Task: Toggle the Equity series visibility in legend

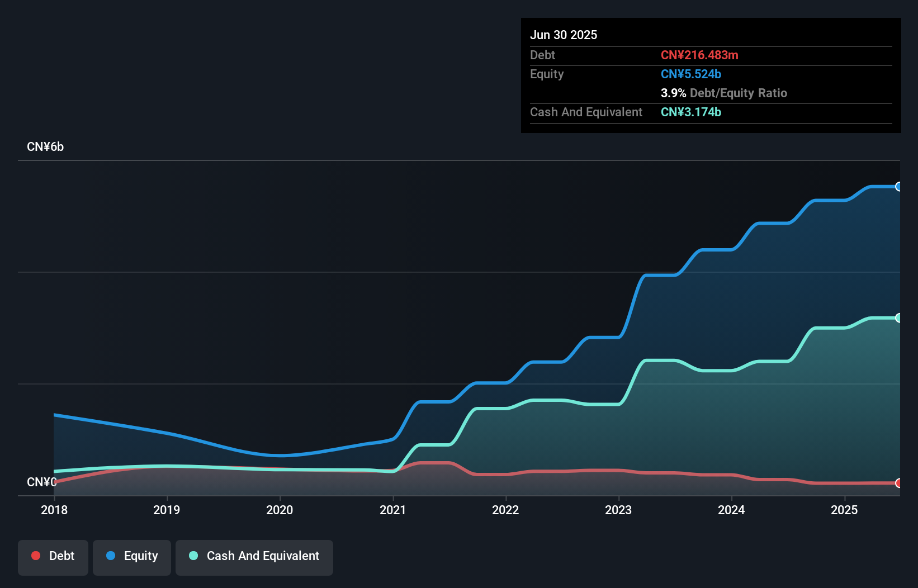Action: tap(131, 557)
